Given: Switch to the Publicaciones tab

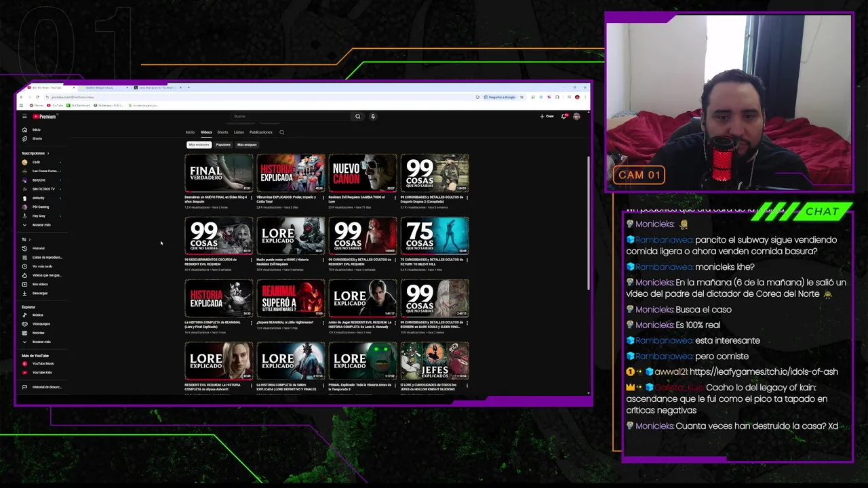Looking at the screenshot, I should (260, 132).
